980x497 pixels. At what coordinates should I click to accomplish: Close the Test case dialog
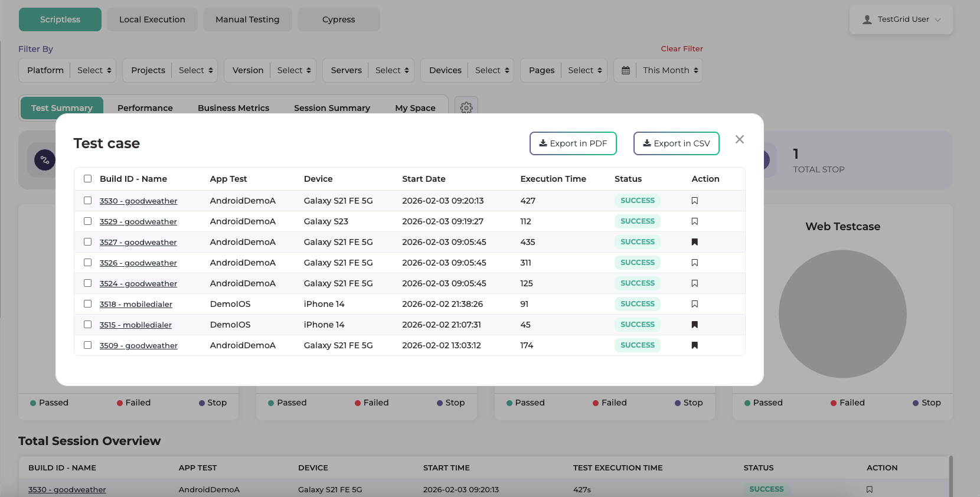pyautogui.click(x=739, y=139)
